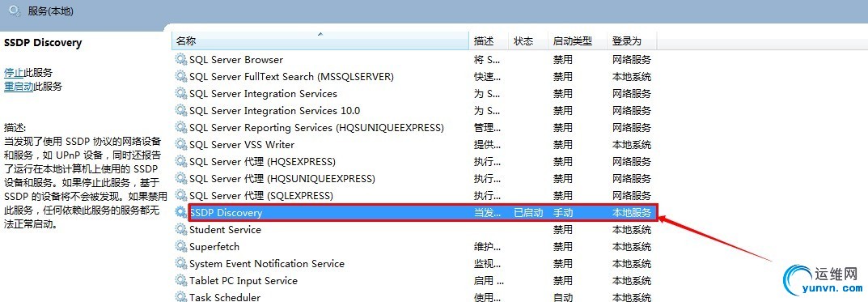Click the 服务(本地) magnifier icon in header
868x302 pixels.
click(x=15, y=11)
